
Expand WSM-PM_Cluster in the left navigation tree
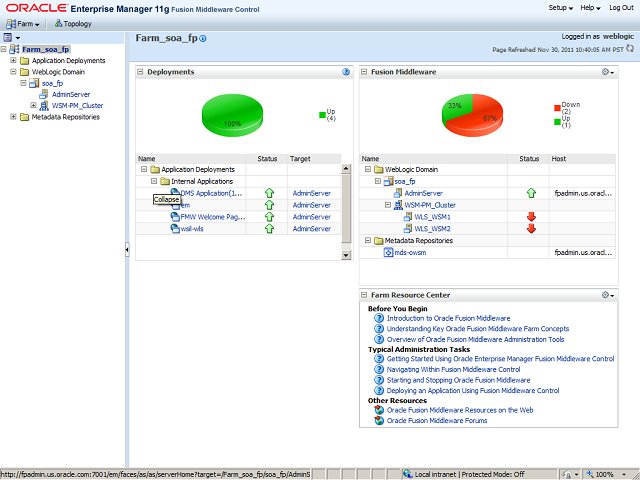point(33,105)
